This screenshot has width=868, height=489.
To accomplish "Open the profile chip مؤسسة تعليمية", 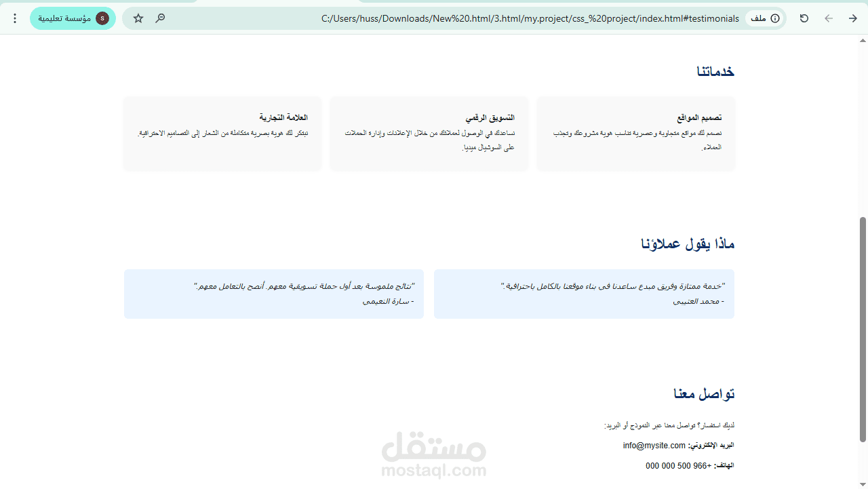I will [73, 18].
